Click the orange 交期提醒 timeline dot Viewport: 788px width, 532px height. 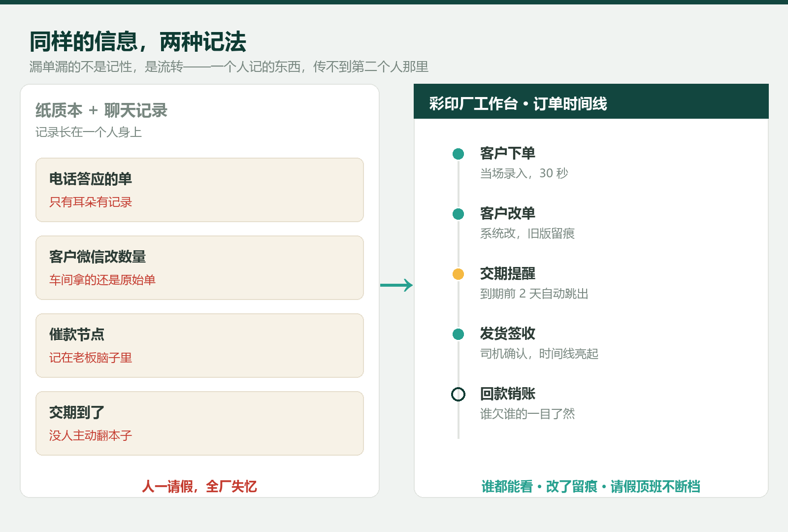(458, 274)
